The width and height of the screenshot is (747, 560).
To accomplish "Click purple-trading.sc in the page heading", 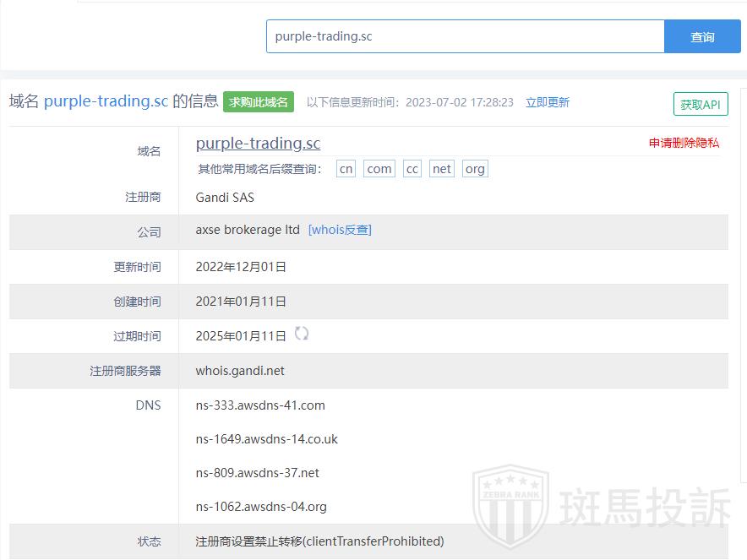I will [x=106, y=101].
